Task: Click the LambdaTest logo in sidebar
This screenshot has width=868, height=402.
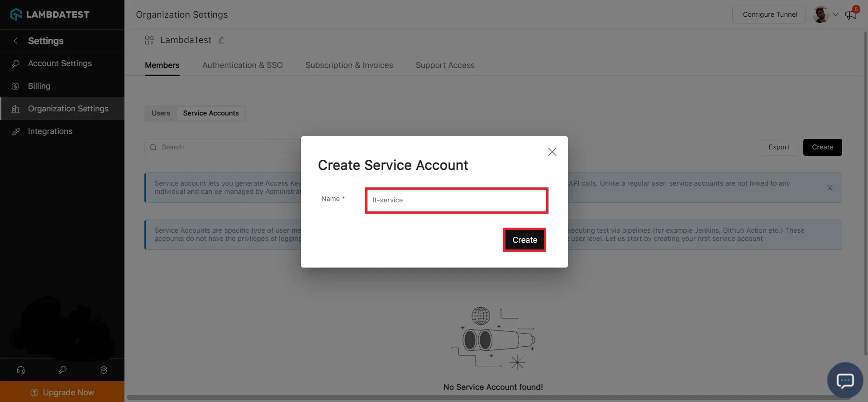Action: click(x=50, y=14)
